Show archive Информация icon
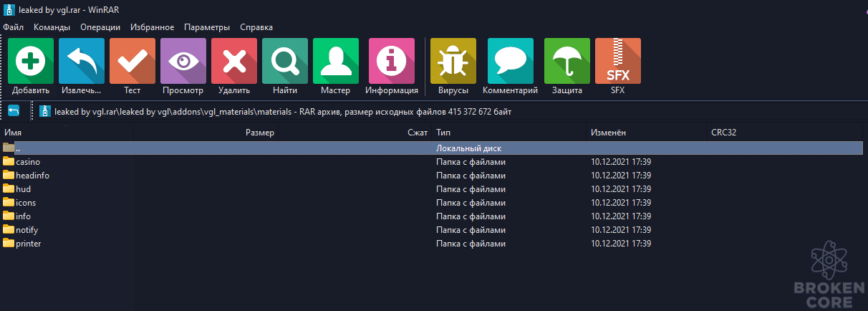Image resolution: width=868 pixels, height=311 pixels. coord(392,62)
